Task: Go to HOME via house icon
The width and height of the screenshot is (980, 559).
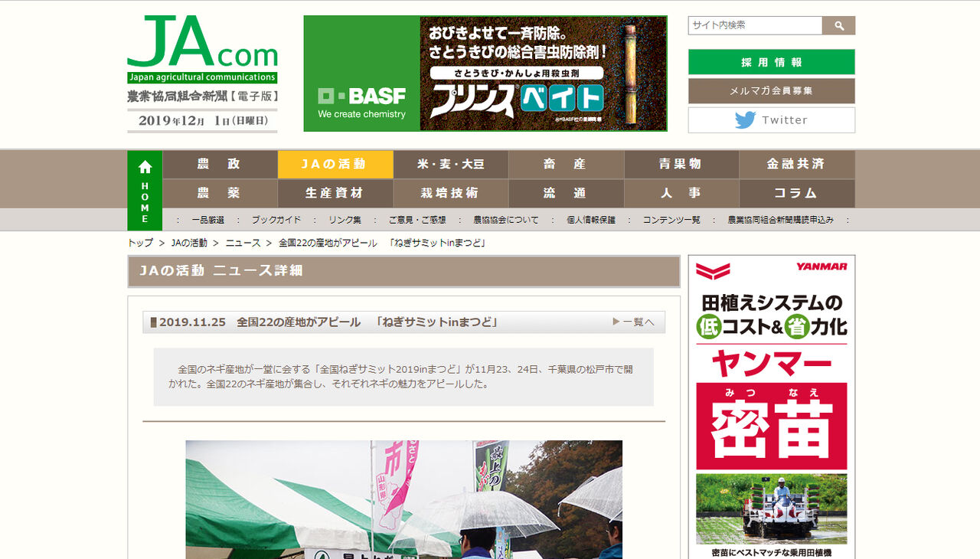Action: click(145, 190)
